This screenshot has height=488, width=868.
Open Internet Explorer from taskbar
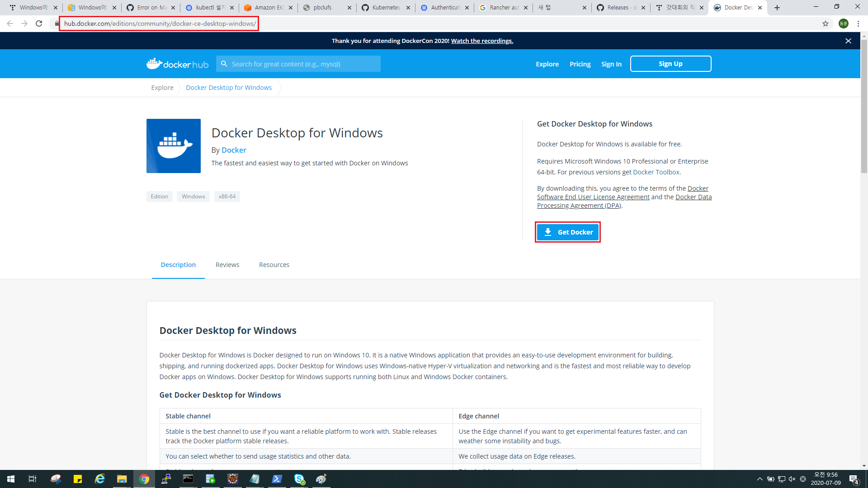coord(99,479)
